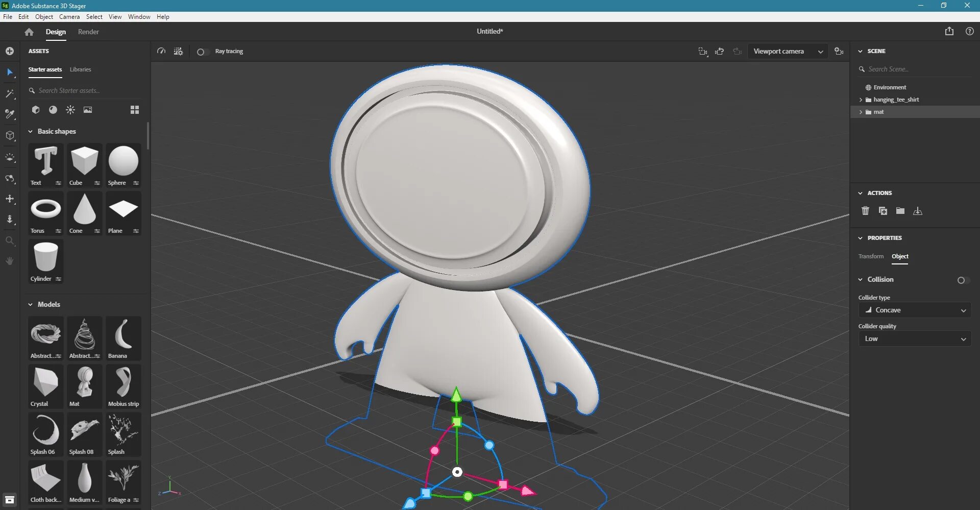Select the Crystal model thumbnail

[x=45, y=386]
